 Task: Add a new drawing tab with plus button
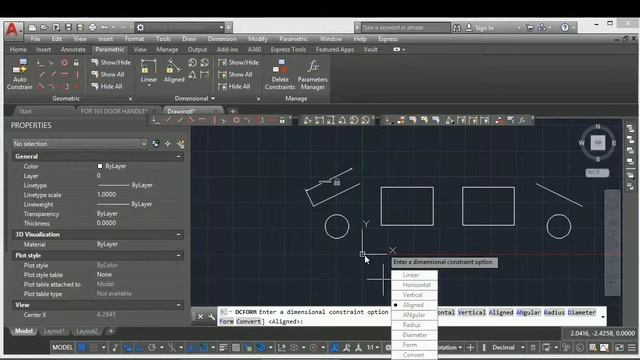pyautogui.click(x=233, y=111)
